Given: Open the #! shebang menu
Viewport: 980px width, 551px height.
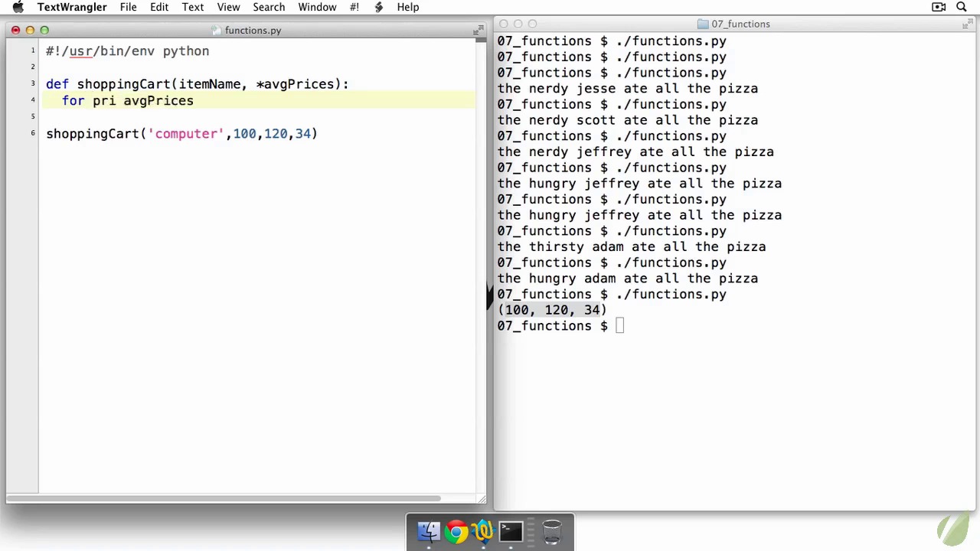Looking at the screenshot, I should tap(354, 7).
